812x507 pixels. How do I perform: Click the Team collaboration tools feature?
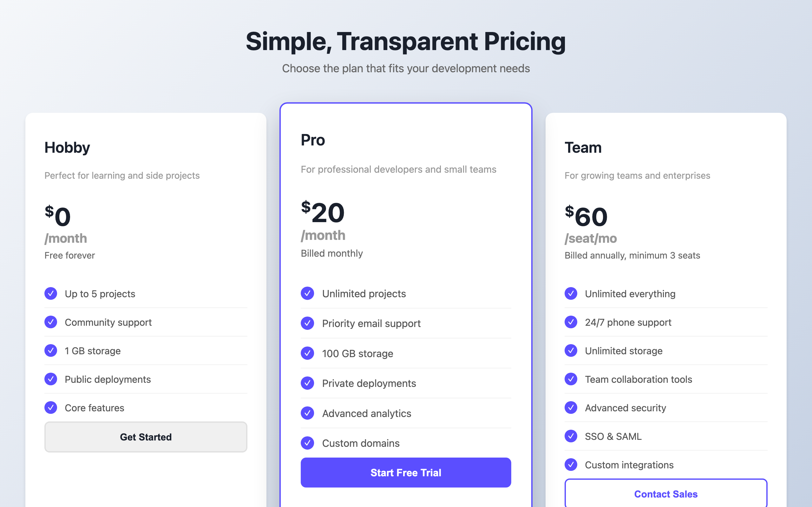638,379
